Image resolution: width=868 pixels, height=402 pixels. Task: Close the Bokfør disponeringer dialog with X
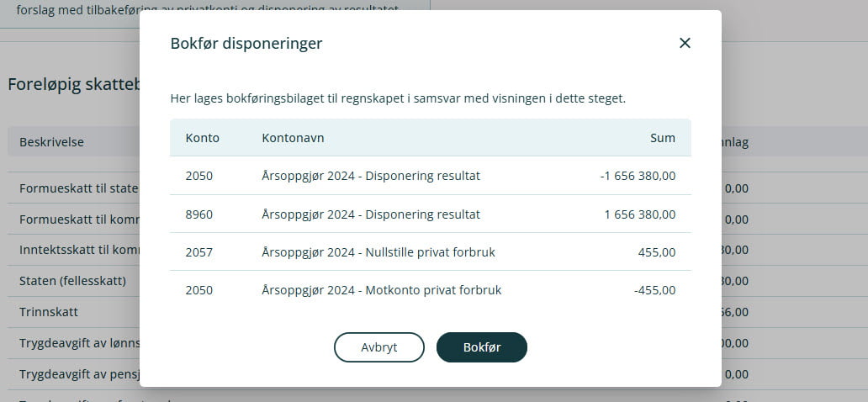point(685,43)
